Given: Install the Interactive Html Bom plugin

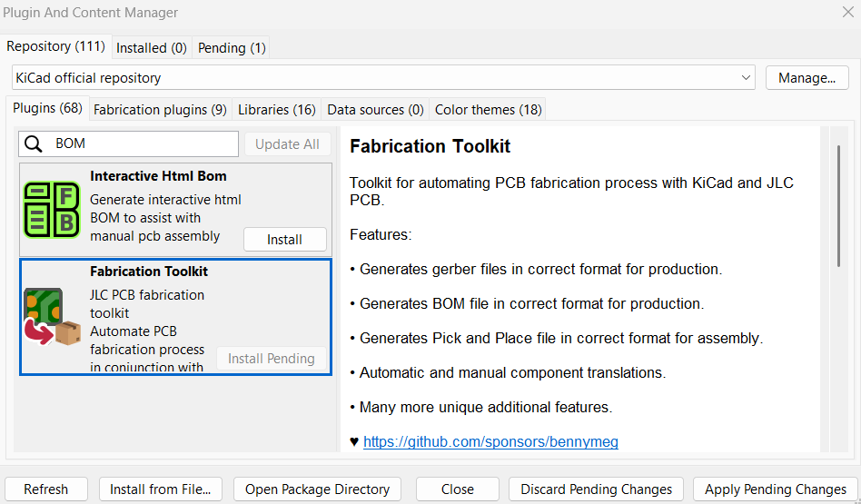Looking at the screenshot, I should 285,240.
